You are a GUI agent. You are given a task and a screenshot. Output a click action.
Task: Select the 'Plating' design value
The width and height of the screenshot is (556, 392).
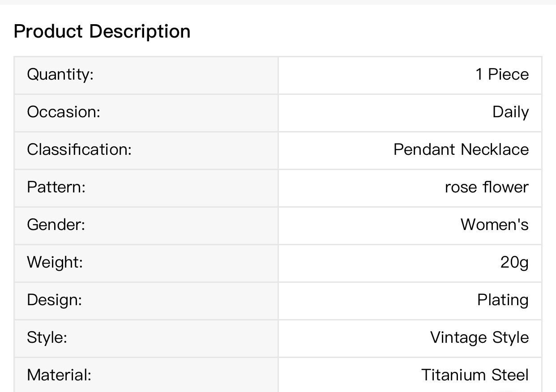point(503,300)
